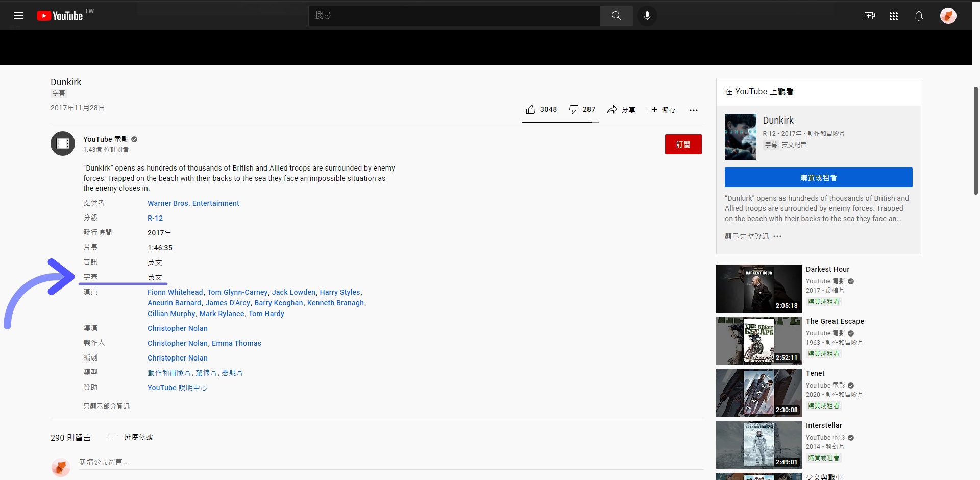Screen dimensions: 980x480
Task: Open Emma Thomas producer link
Action: (236, 343)
